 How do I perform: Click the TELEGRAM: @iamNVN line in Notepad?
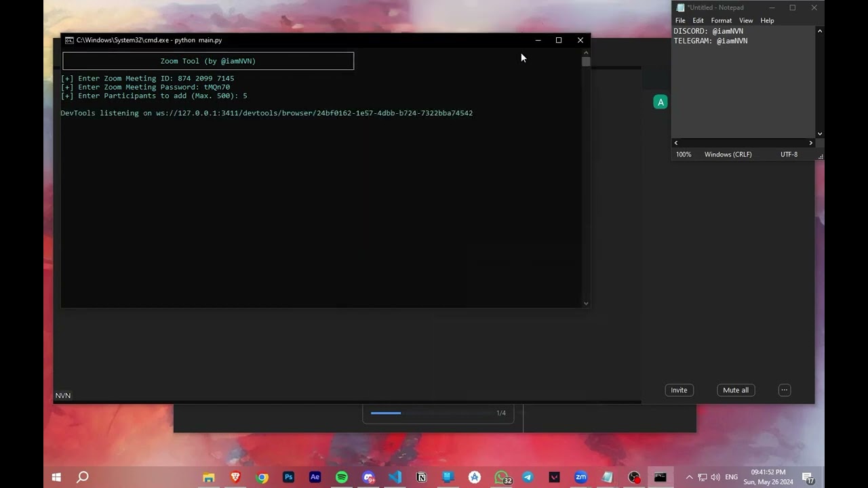[x=711, y=41]
